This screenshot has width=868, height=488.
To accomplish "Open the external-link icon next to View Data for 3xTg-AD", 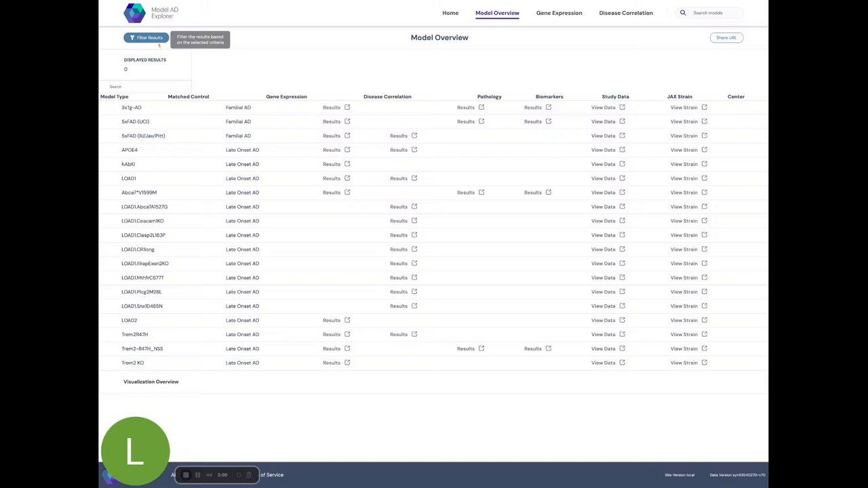I will (x=622, y=107).
